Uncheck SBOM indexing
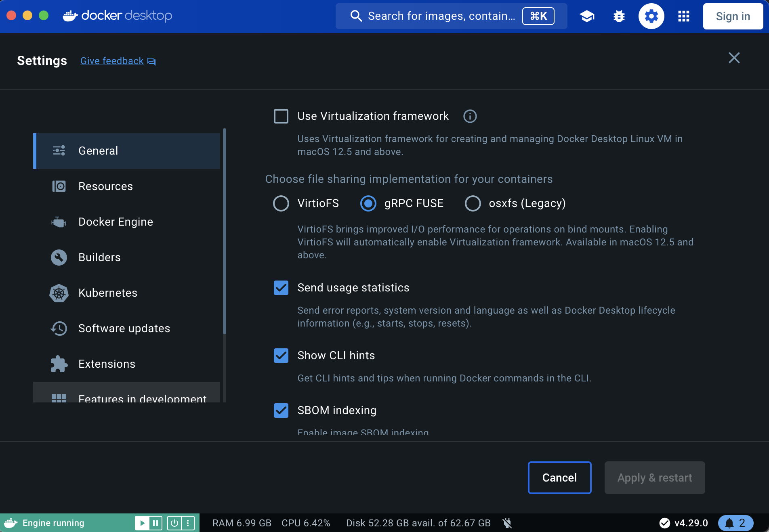769x532 pixels. (281, 411)
